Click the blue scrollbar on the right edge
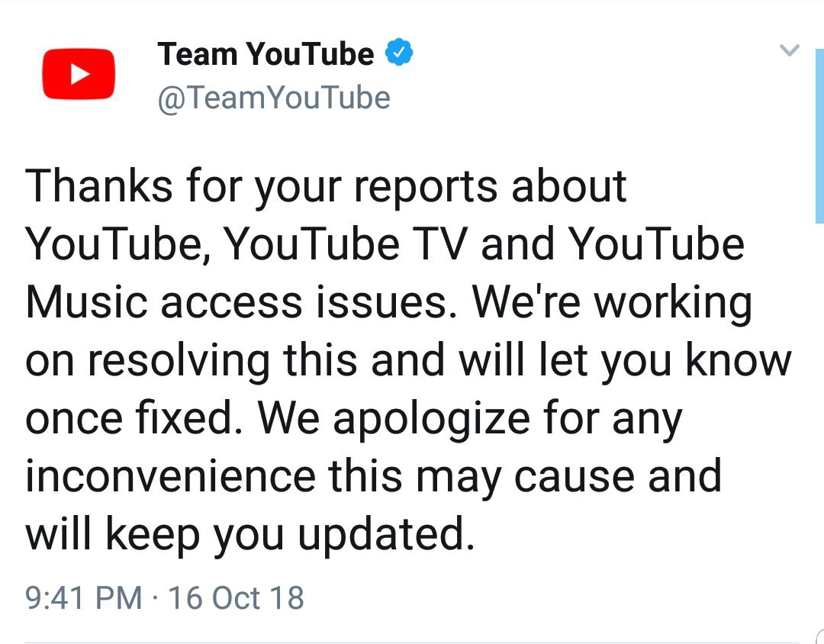The image size is (824, 644). tap(819, 137)
